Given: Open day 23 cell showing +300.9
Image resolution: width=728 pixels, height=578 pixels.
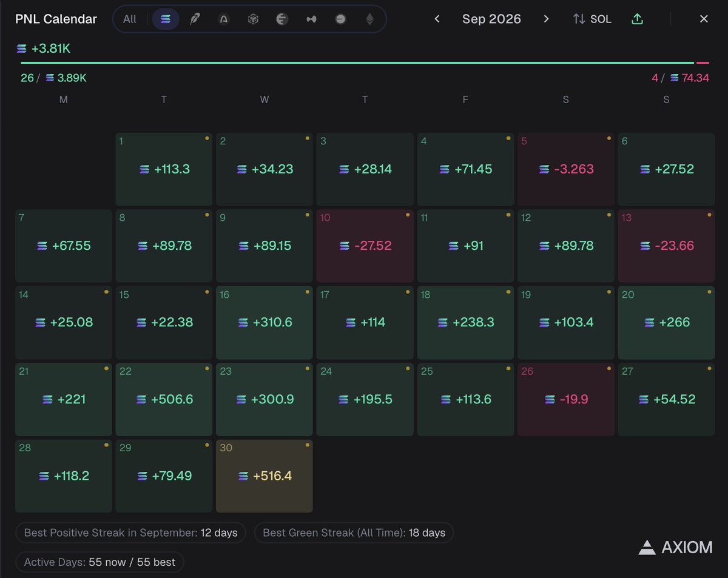Looking at the screenshot, I should pos(265,399).
